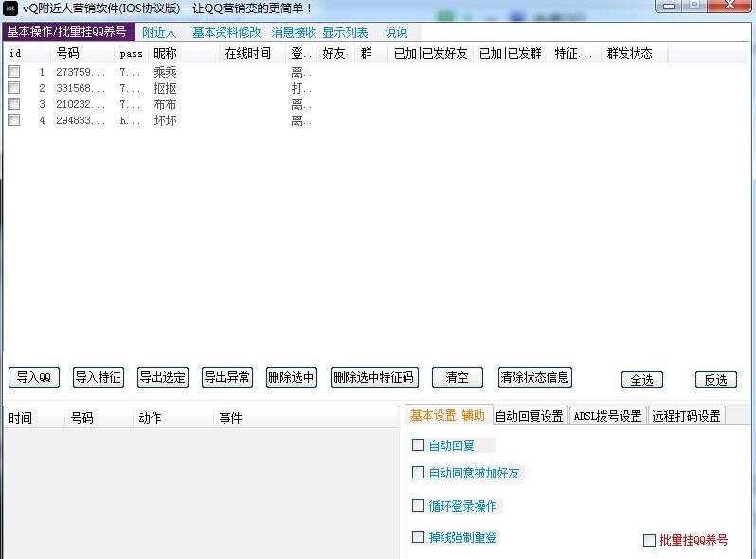Screen dimensions: 756x559
Task: Check the checkbox for row 2 抠抠
Action: point(14,88)
